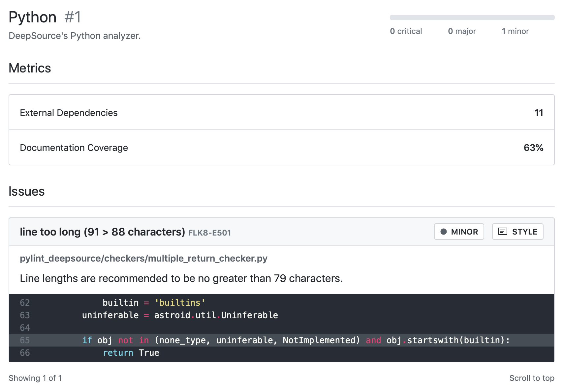Click the Issues section heading
This screenshot has width=564, height=392.
coord(27,191)
